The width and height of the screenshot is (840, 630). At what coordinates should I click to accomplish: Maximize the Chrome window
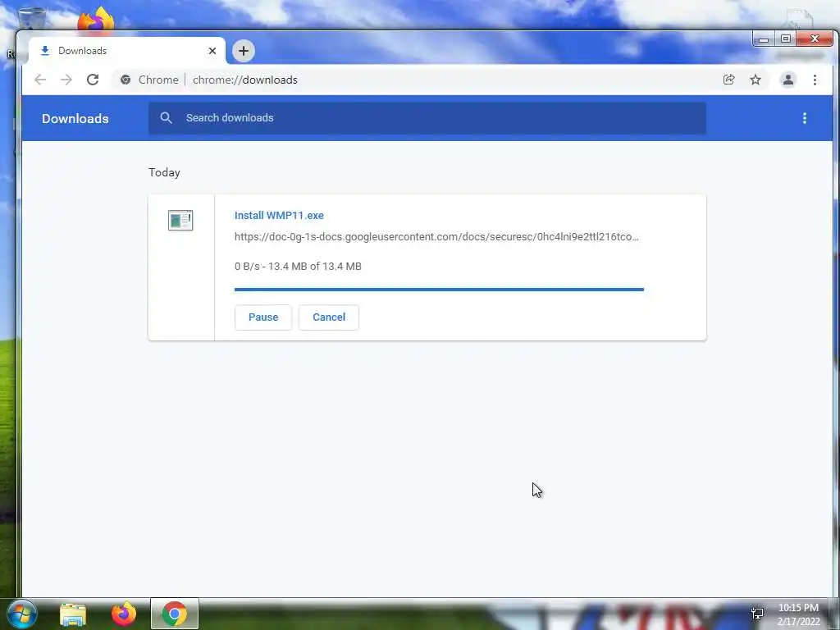(x=785, y=39)
